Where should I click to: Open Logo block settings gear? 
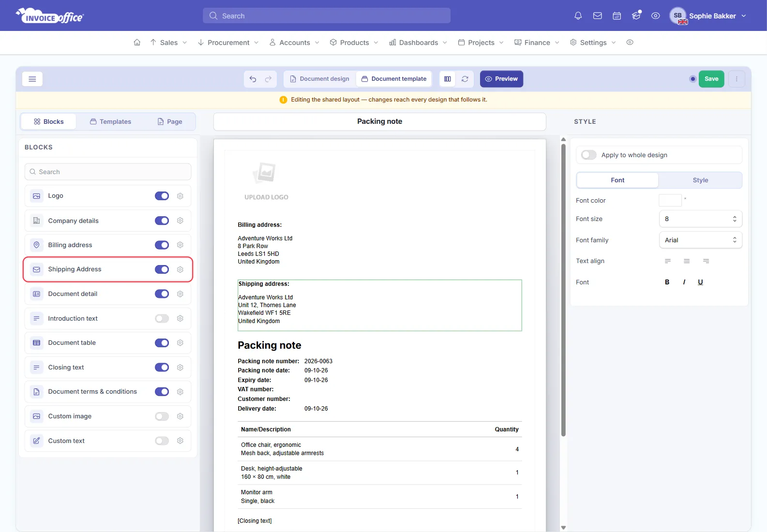point(180,196)
